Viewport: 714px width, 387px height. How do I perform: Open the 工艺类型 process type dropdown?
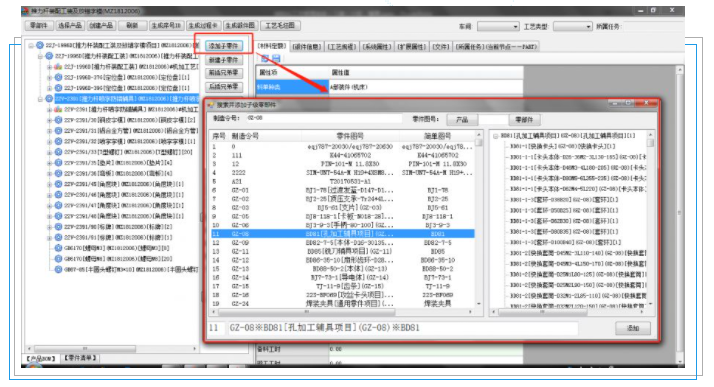572,27
